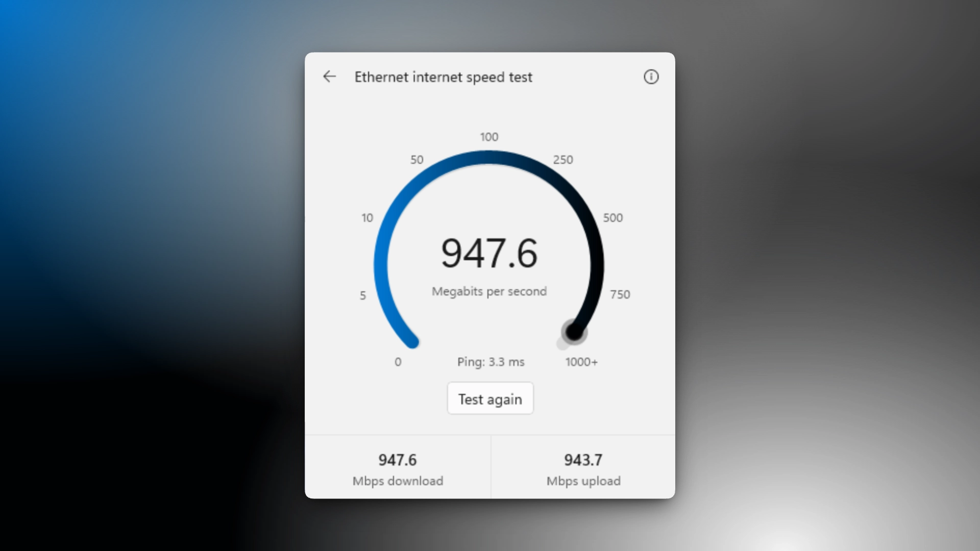Click the black gauge needle knob
This screenshot has width=980, height=551.
point(574,332)
